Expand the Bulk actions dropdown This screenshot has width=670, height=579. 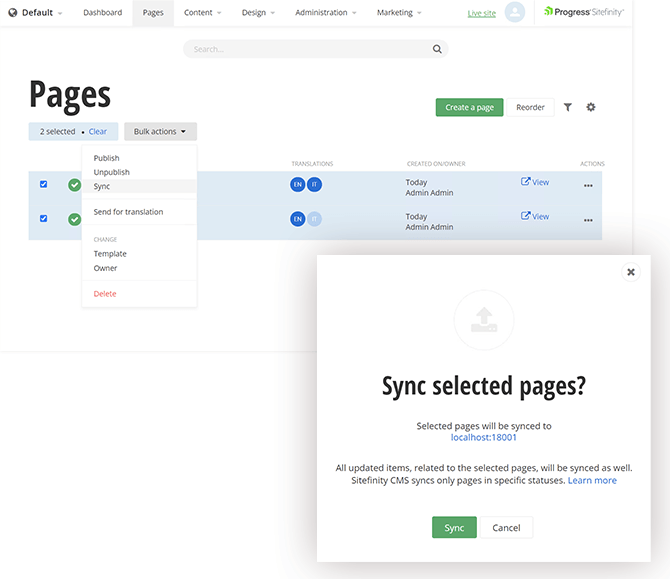tap(160, 132)
